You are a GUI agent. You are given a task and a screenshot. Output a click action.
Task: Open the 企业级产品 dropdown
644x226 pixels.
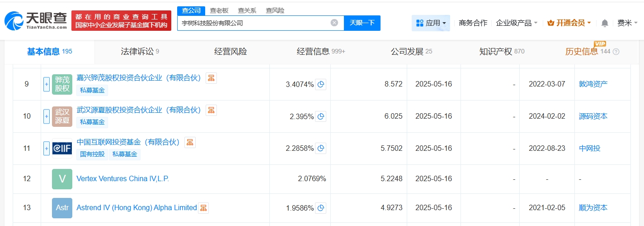(x=517, y=23)
